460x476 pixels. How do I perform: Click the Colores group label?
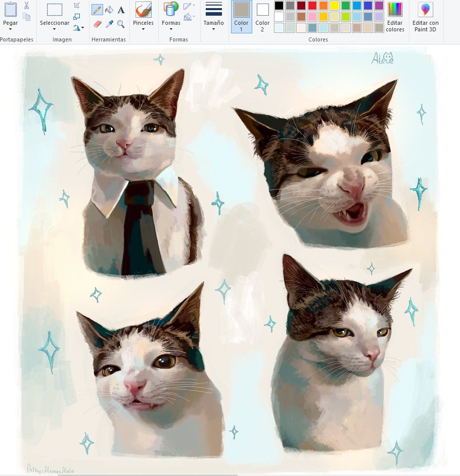(318, 39)
